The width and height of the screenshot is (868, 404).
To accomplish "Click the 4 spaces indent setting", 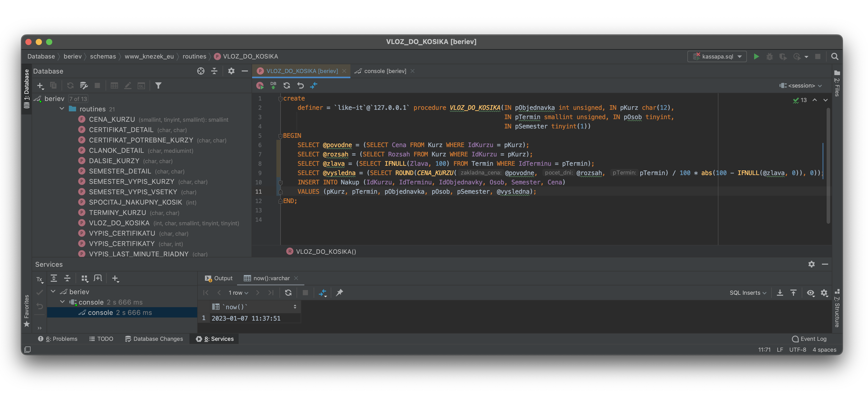I will [x=824, y=350].
